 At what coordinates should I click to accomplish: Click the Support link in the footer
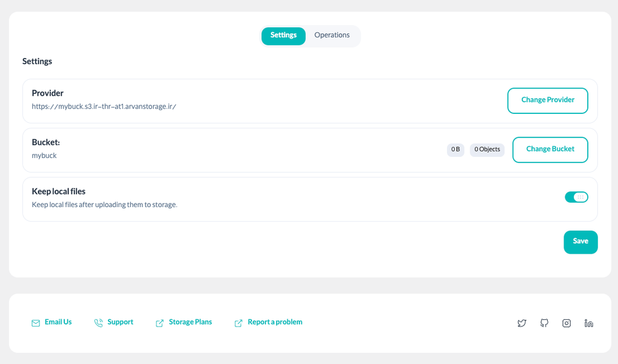[x=121, y=322]
